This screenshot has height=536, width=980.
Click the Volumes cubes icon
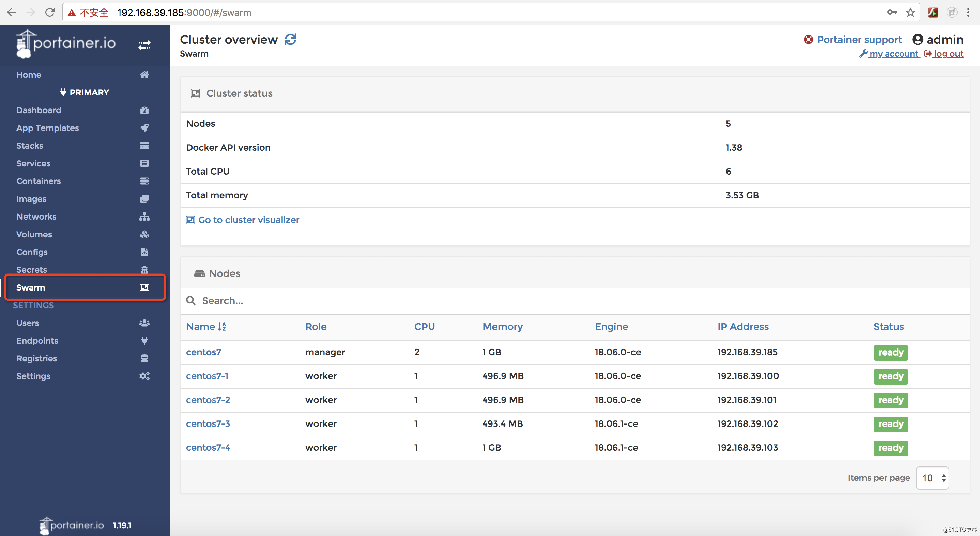tap(144, 234)
